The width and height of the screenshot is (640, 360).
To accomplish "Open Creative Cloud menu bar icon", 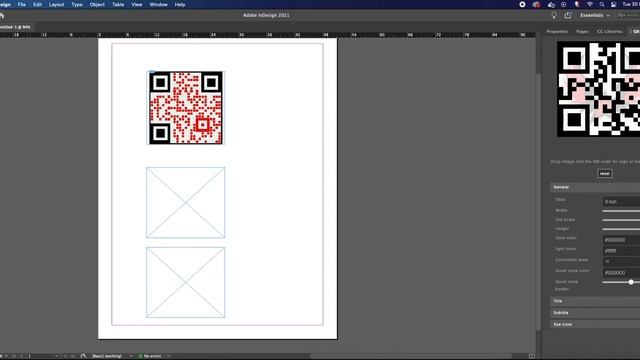I will [x=536, y=4].
